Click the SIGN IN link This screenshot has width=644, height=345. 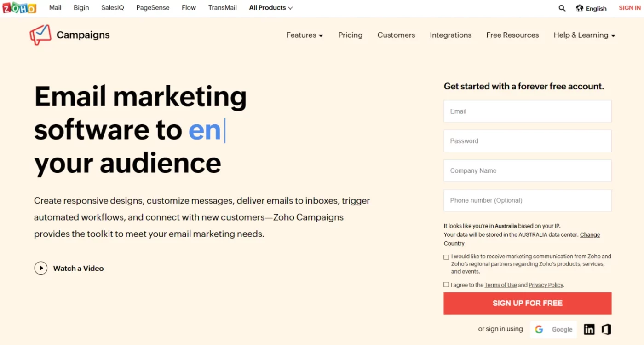click(x=629, y=8)
